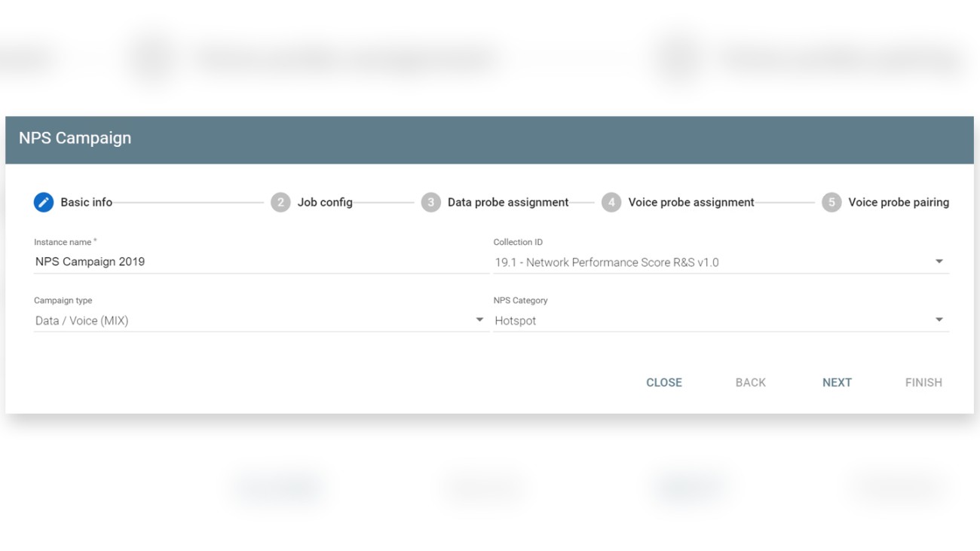
Task: Select the Job config step circle icon
Action: click(x=281, y=202)
